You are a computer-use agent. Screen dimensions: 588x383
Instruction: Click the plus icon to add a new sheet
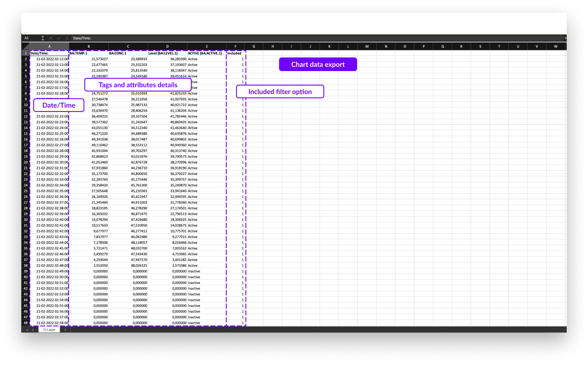click(x=65, y=329)
